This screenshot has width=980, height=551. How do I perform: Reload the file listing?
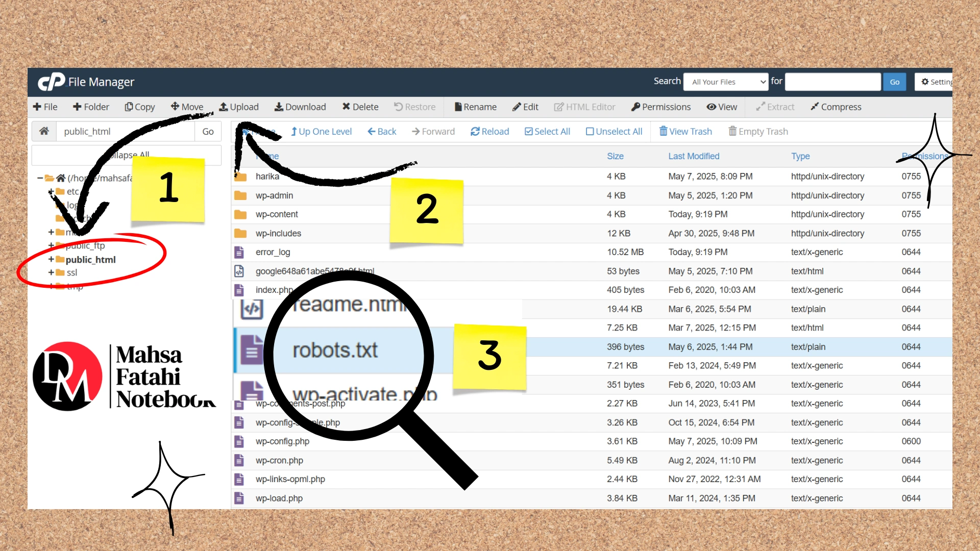[x=489, y=131]
